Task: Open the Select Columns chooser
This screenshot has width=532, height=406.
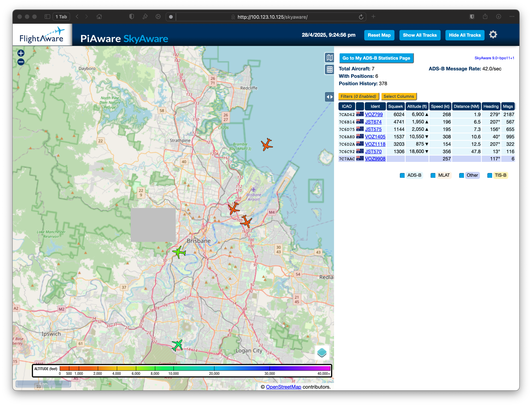Action: click(399, 96)
